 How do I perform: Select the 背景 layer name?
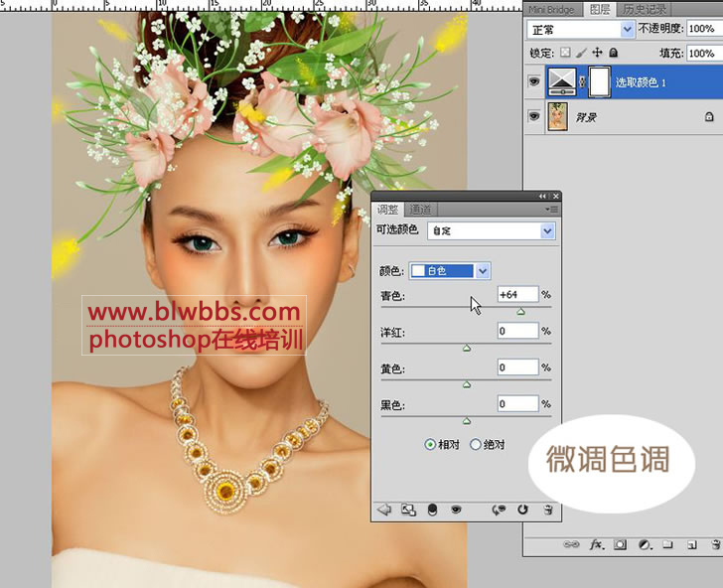coord(586,117)
